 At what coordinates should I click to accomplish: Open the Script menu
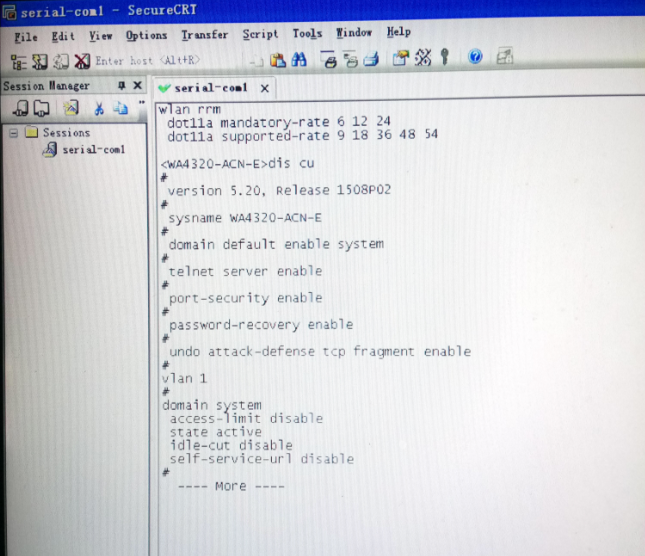(x=260, y=34)
